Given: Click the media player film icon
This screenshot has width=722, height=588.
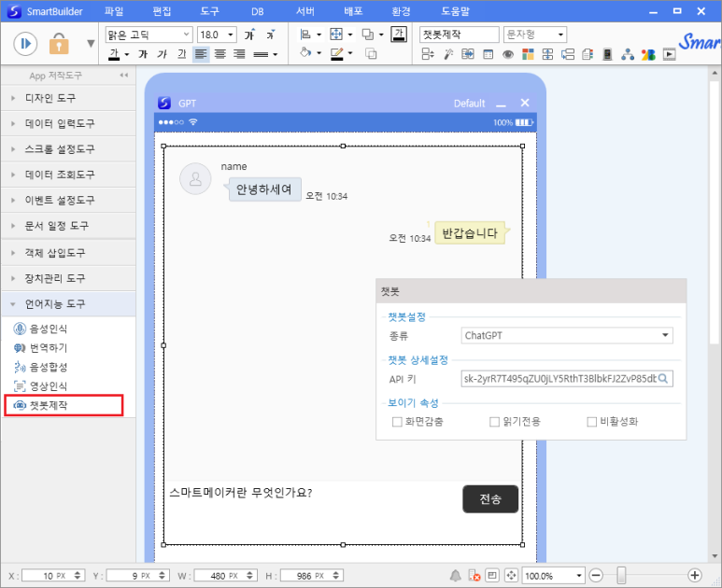Looking at the screenshot, I should tap(669, 54).
